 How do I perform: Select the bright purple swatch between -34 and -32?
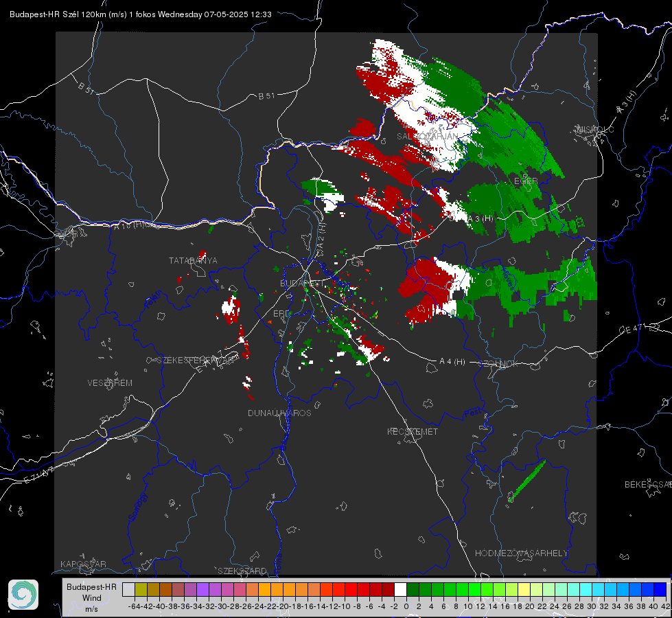(x=202, y=589)
